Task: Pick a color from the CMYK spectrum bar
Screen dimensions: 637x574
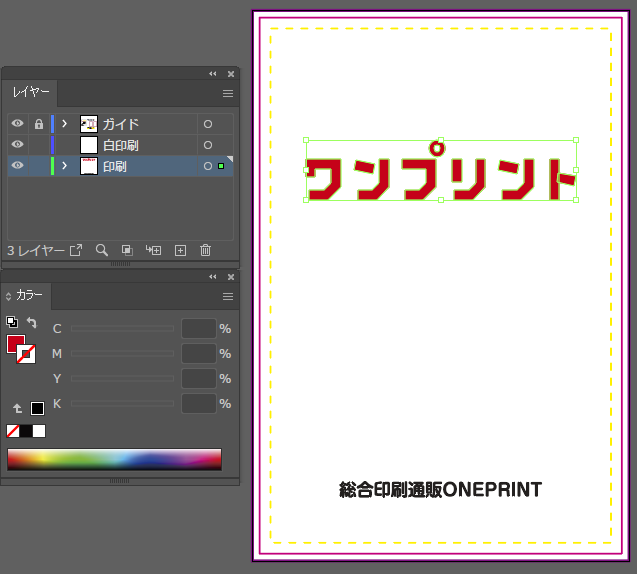Action: 114,459
